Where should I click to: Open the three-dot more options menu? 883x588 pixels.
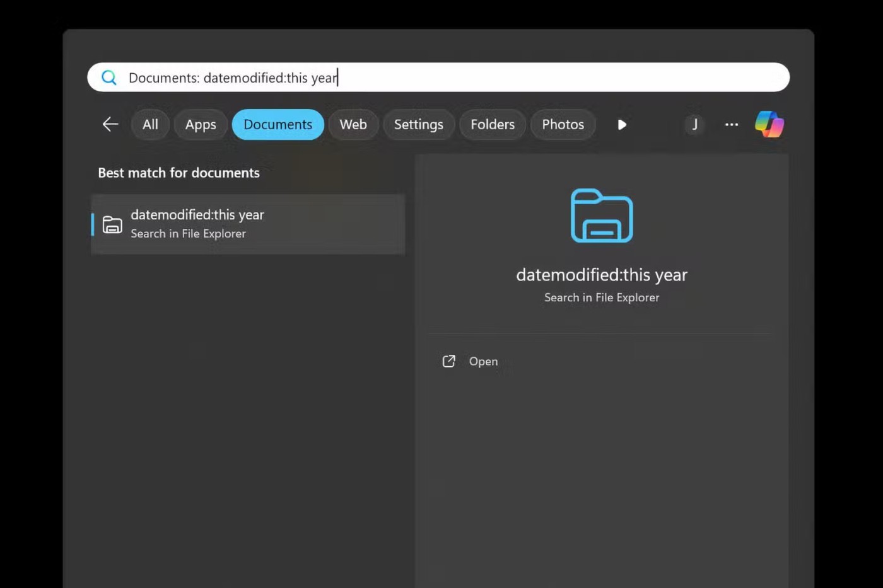732,125
